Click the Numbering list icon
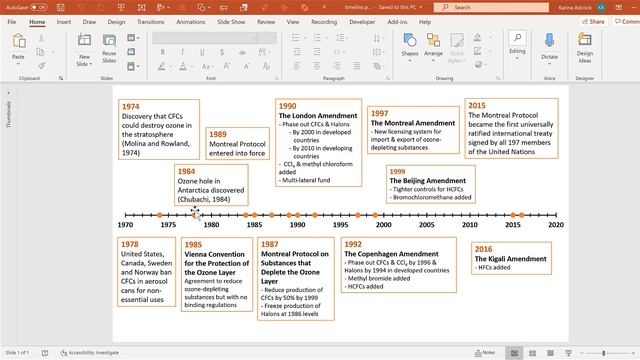Image resolution: width=640 pixels, height=360 pixels. pyautogui.click(x=317, y=38)
